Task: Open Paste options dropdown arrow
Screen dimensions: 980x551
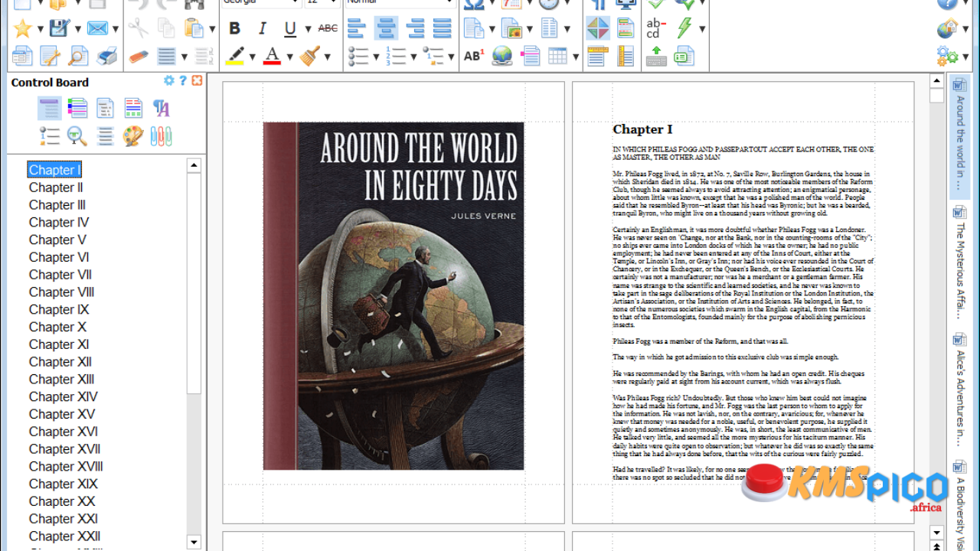Action: (x=212, y=29)
